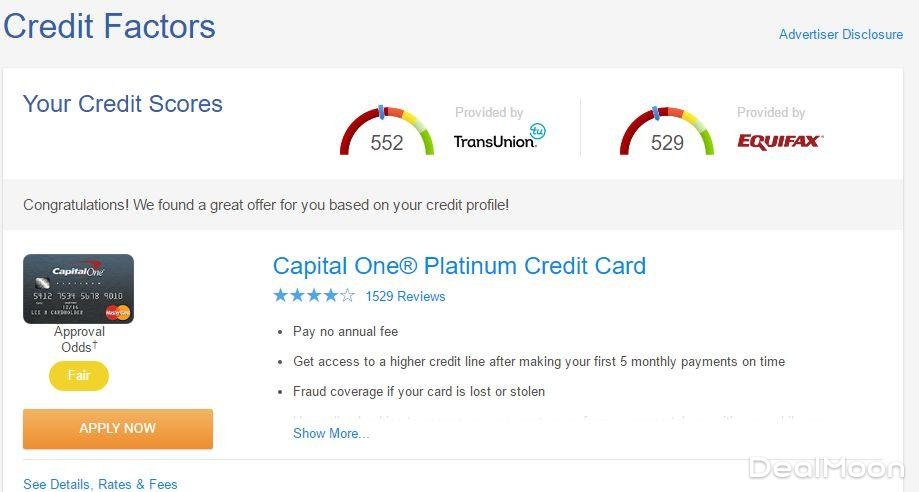Screen dimensions: 919x492
Task: Click the yellow Fair approval odds badge
Action: tap(79, 376)
